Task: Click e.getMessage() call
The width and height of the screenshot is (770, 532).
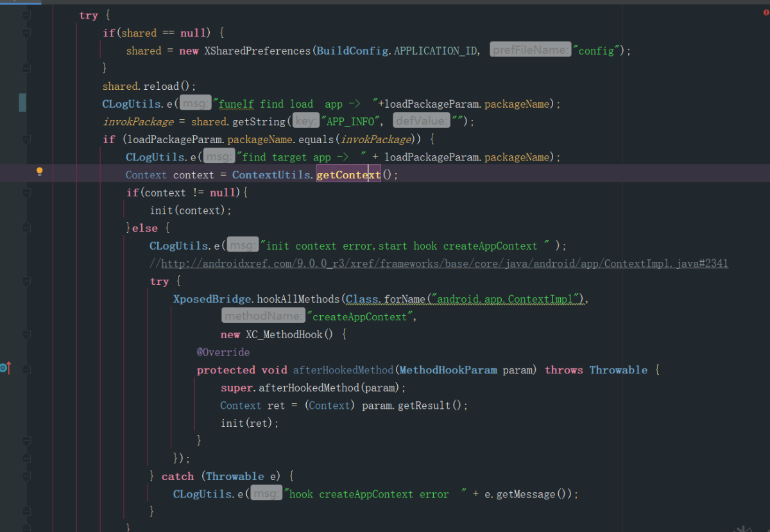Action: tap(529, 494)
